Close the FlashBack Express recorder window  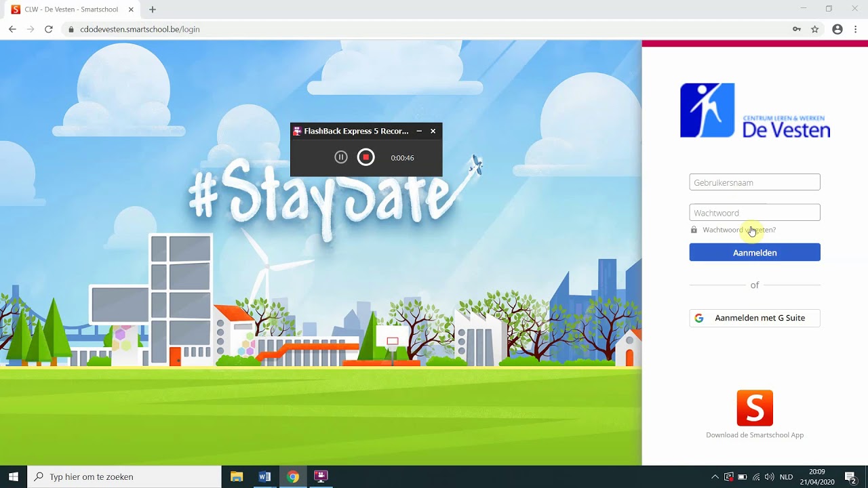coord(433,131)
